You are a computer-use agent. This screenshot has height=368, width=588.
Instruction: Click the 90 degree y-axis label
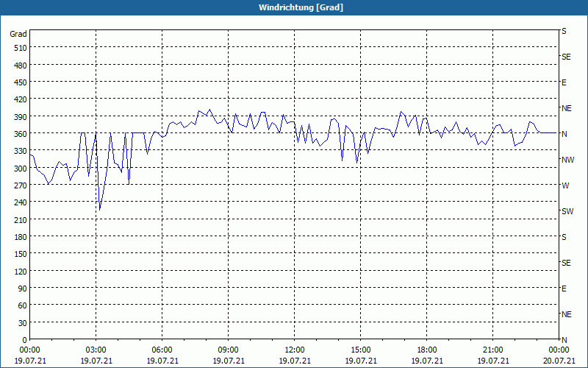coord(23,289)
